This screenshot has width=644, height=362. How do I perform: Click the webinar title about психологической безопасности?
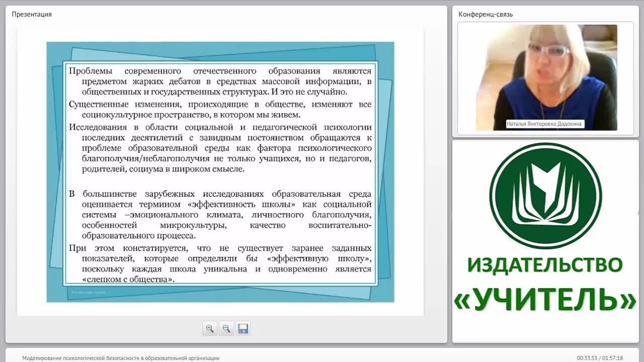tap(121, 358)
